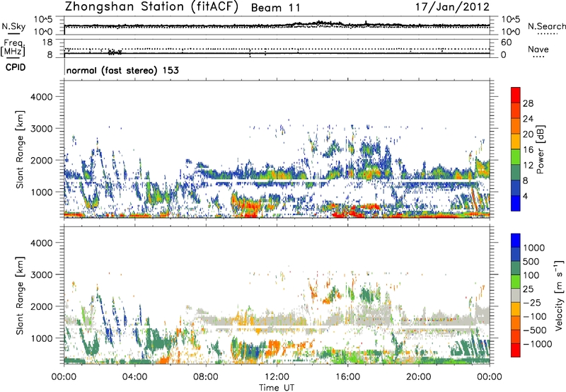Click the red segment of Velocity colorbar
The height and width of the screenshot is (392, 566).
[516, 353]
